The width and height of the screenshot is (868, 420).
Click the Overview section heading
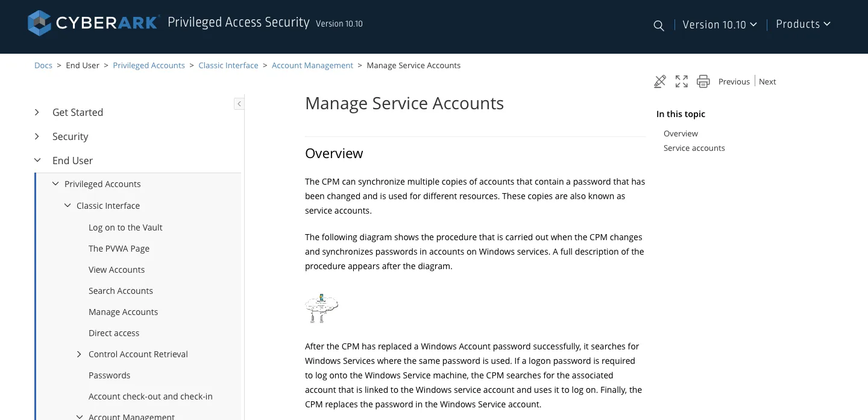click(334, 153)
